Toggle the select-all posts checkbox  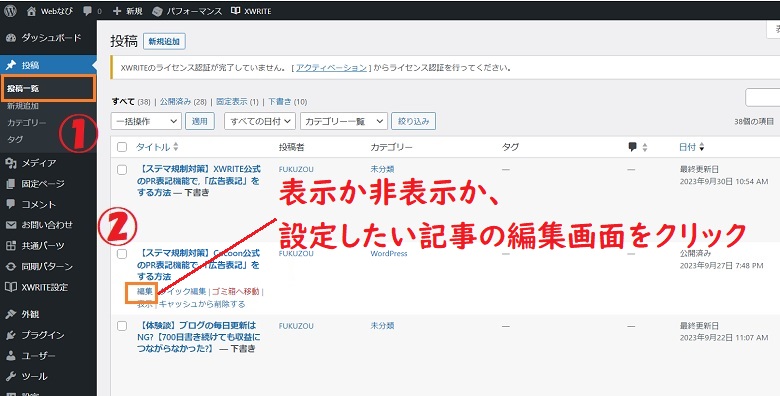(x=122, y=147)
